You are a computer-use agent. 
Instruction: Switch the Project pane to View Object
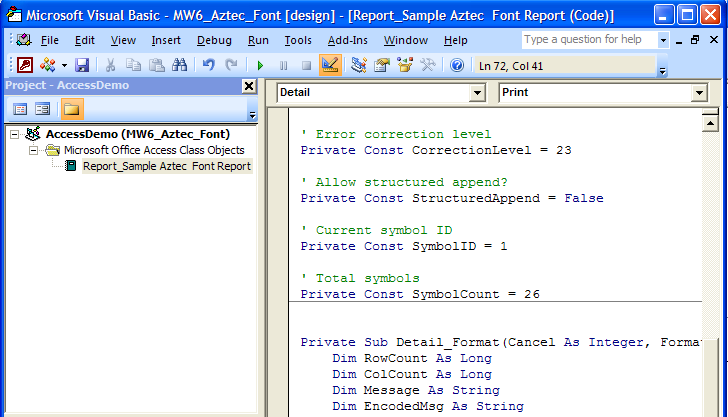click(x=43, y=109)
